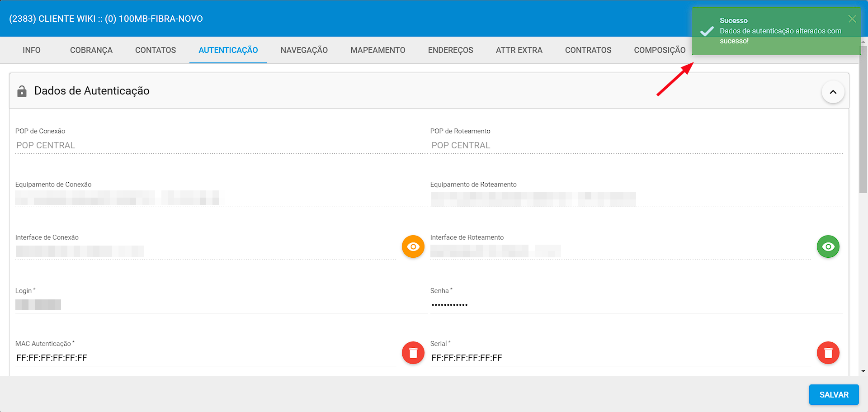Open the Equipamento de Roteamento field
Image resolution: width=868 pixels, height=412 pixels.
tap(637, 198)
